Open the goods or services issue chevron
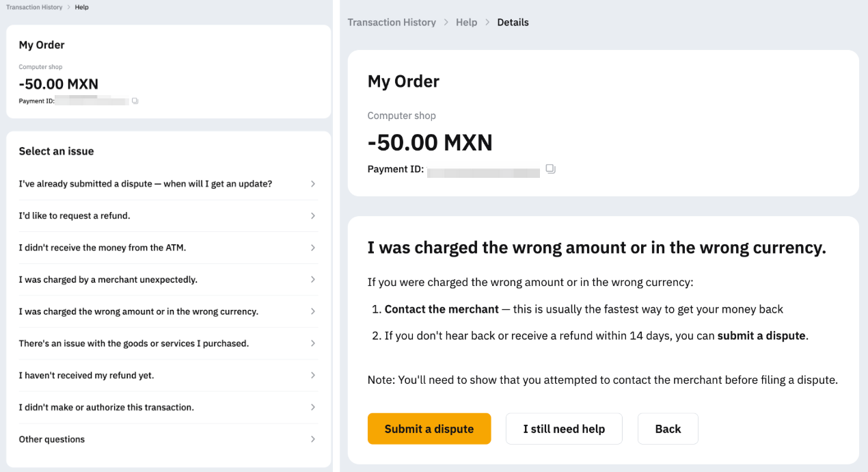This screenshot has height=472, width=868. (x=312, y=343)
